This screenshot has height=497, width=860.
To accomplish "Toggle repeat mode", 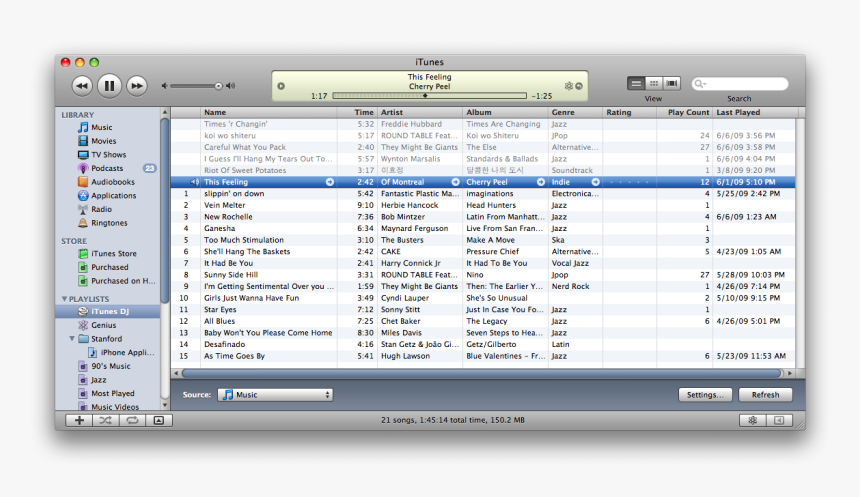I will coord(132,420).
